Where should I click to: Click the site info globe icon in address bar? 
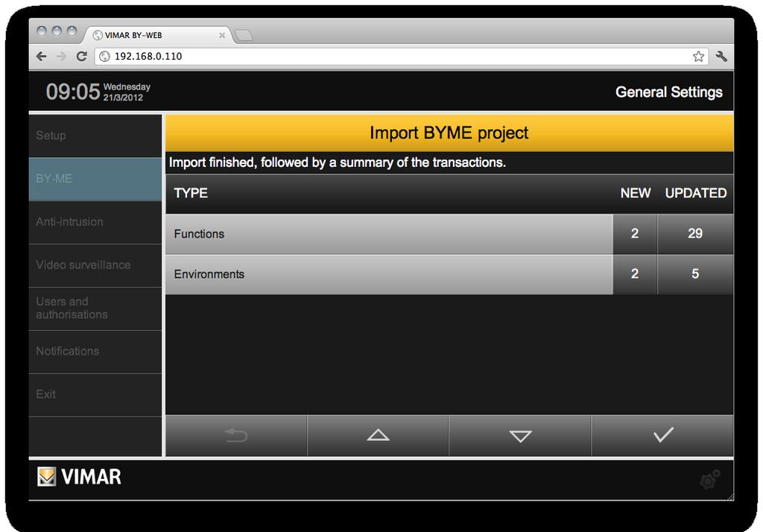(104, 57)
